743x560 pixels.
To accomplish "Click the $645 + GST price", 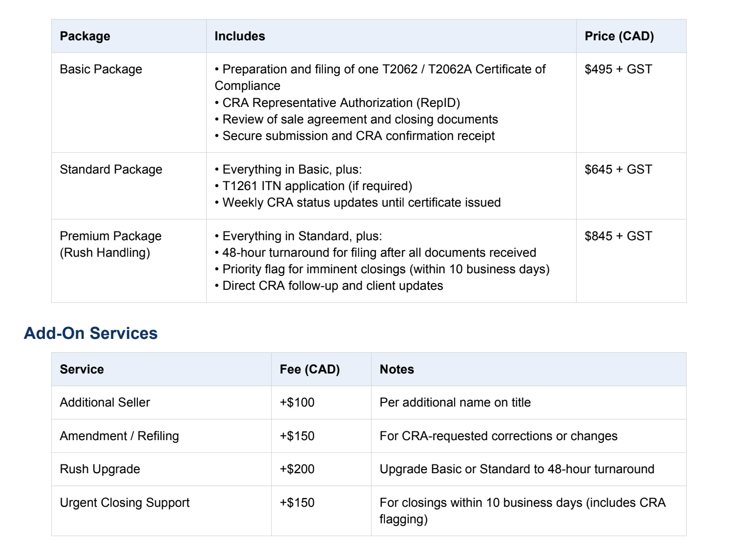I will coord(618,169).
